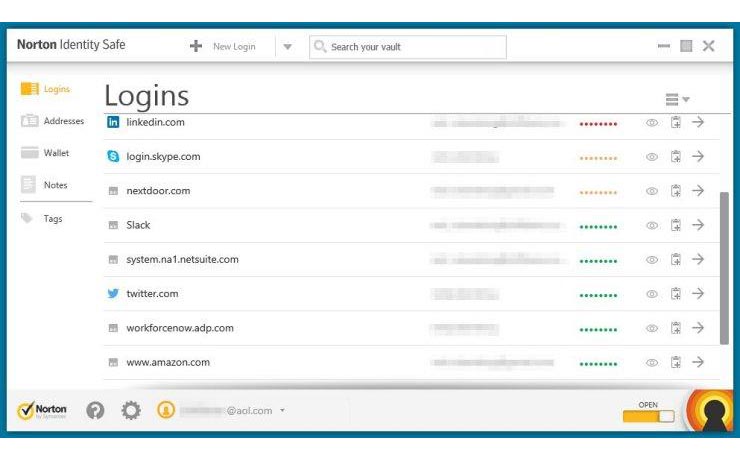Add a New Login
740x460 pixels.
tap(223, 46)
